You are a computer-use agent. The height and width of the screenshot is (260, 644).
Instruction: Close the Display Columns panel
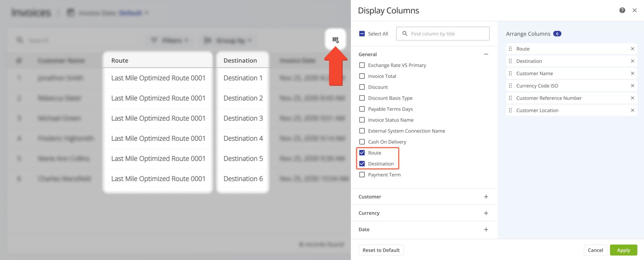635,10
